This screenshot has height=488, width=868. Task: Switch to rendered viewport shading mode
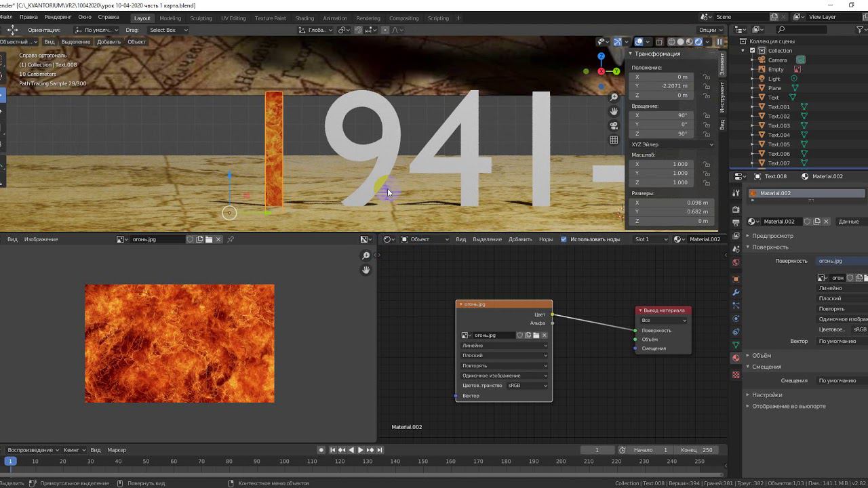click(698, 42)
